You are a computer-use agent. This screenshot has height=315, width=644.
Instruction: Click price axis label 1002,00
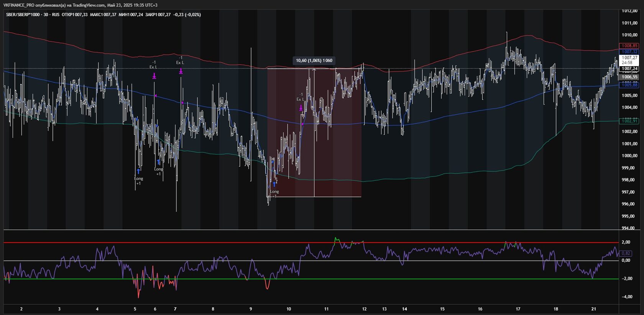coord(629,131)
